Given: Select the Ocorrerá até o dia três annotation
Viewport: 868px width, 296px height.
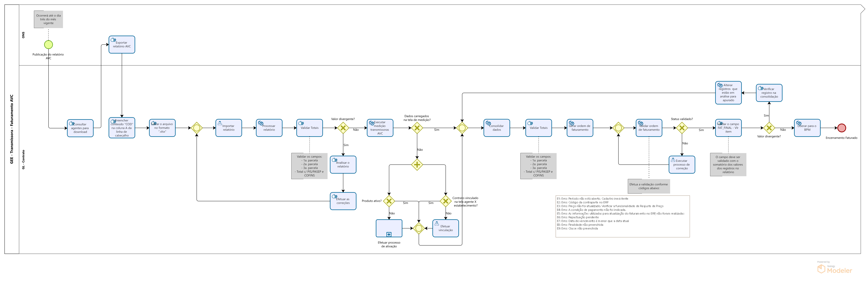Looking at the screenshot, I should (x=49, y=19).
